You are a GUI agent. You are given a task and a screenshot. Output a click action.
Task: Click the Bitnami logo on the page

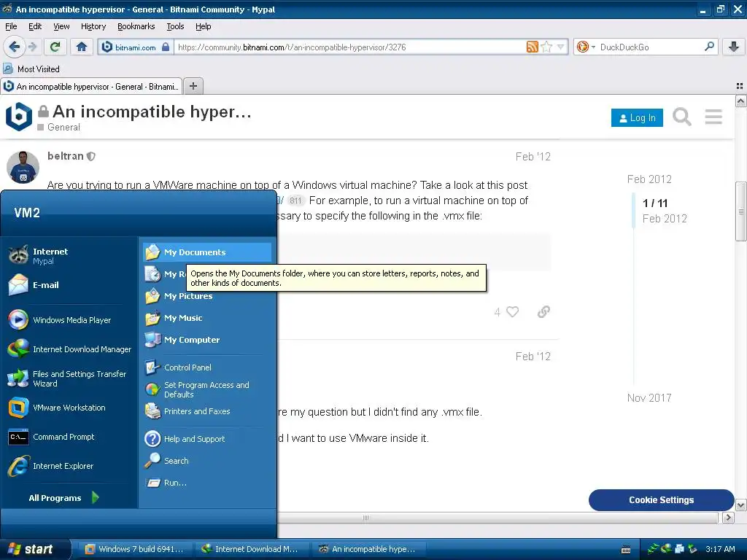18,116
